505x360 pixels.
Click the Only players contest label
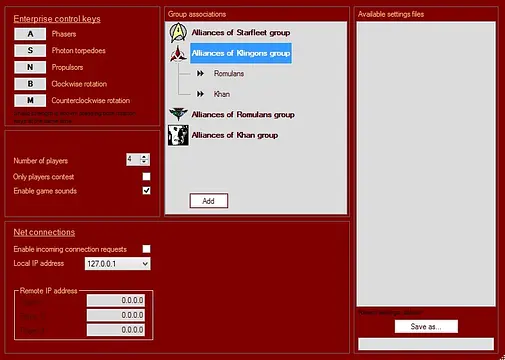[x=44, y=177]
